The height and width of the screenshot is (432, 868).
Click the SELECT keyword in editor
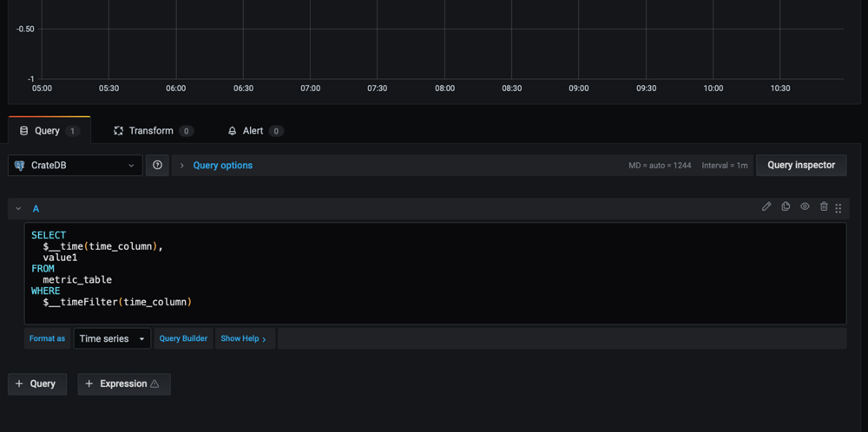click(x=48, y=235)
